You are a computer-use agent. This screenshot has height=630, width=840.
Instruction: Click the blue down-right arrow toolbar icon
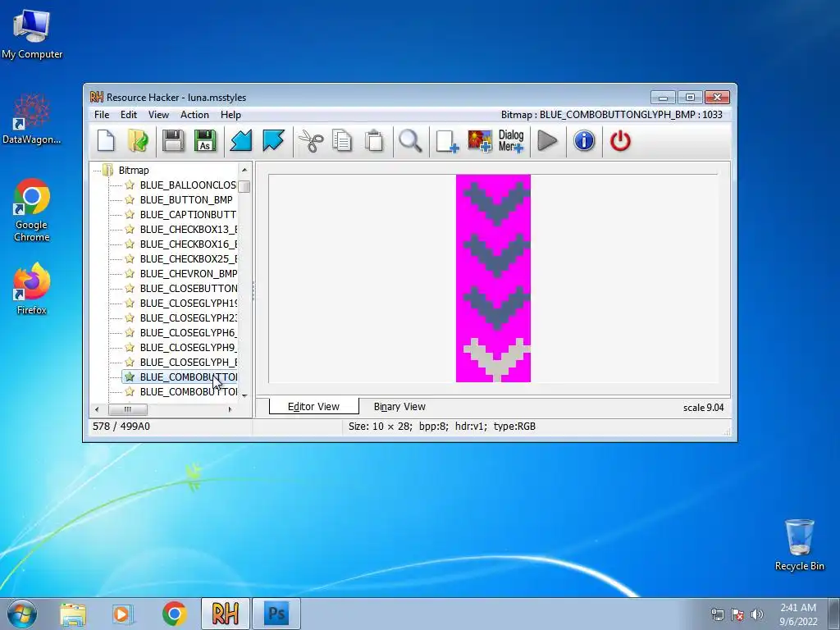[x=273, y=141]
